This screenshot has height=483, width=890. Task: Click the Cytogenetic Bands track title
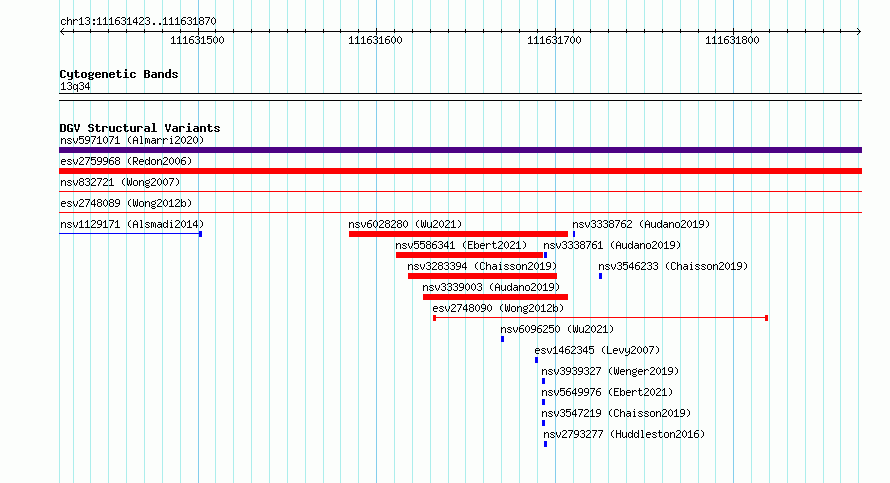coord(119,74)
